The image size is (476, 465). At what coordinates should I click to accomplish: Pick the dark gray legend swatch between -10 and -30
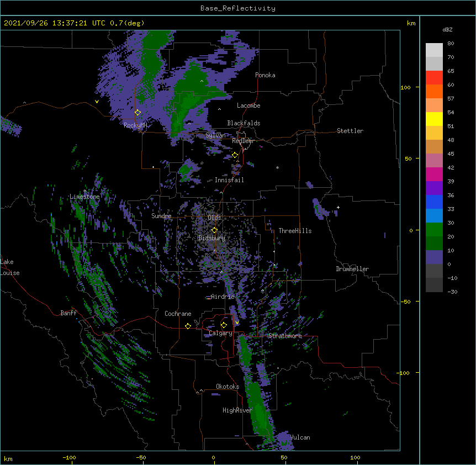(434, 285)
